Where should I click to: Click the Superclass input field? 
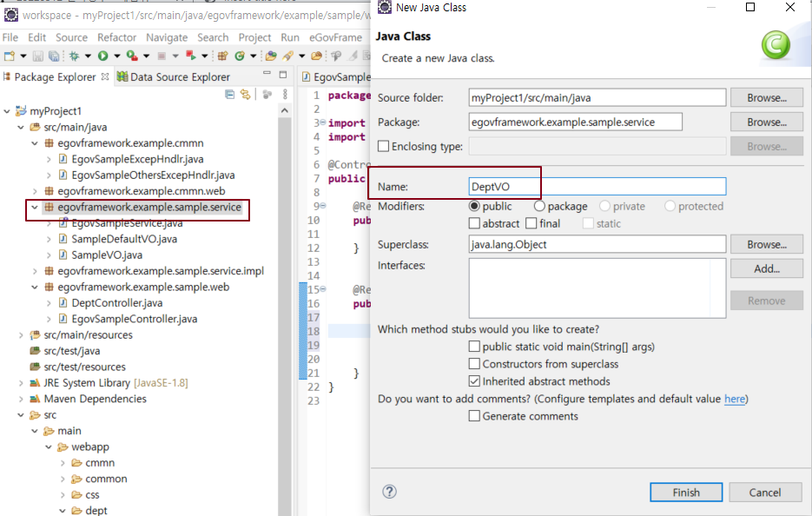[x=597, y=244]
